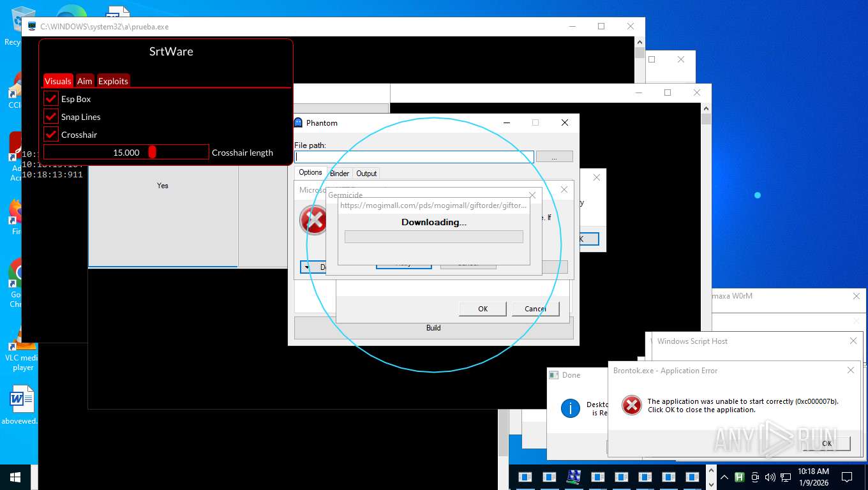Maximize the prueba.exe console window
The width and height of the screenshot is (868, 490).
[x=601, y=26]
